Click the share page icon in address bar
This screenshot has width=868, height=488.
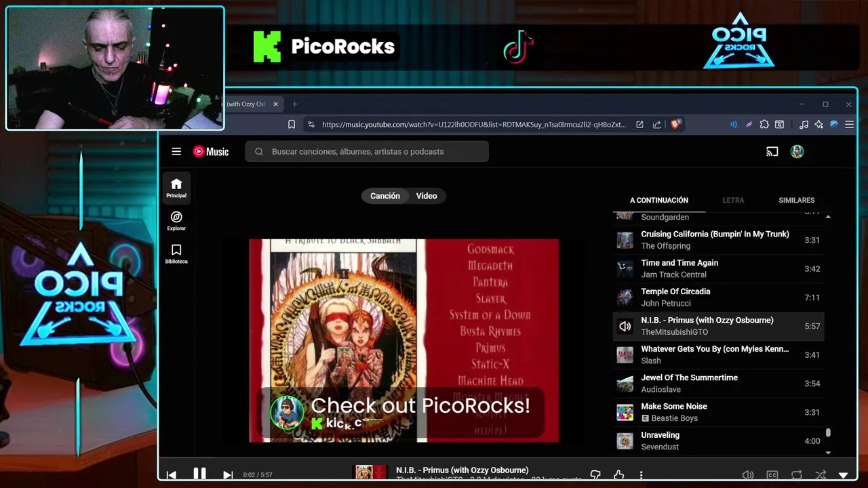pyautogui.click(x=657, y=125)
